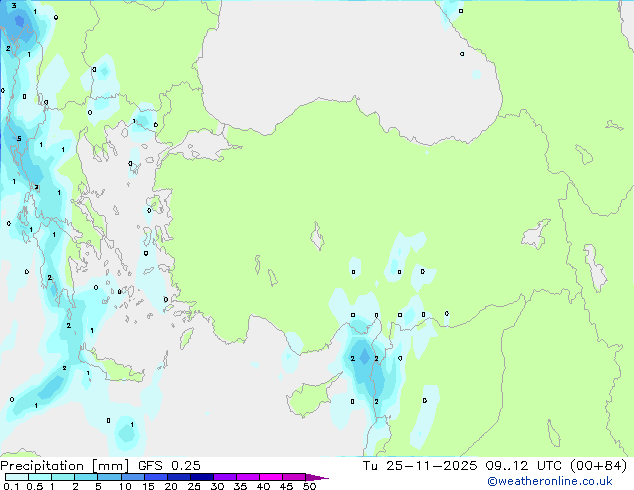Select the 15–20 mm blue legend swatch
This screenshot has width=634, height=490.
156,477
